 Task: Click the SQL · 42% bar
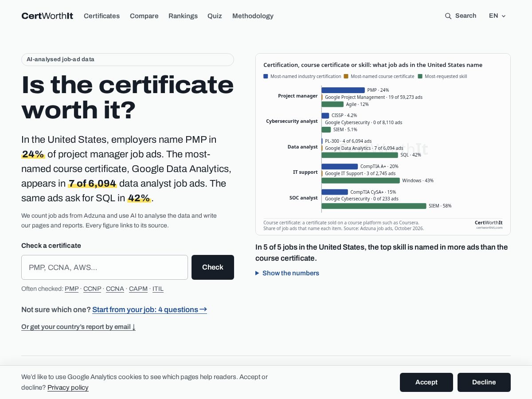point(360,155)
